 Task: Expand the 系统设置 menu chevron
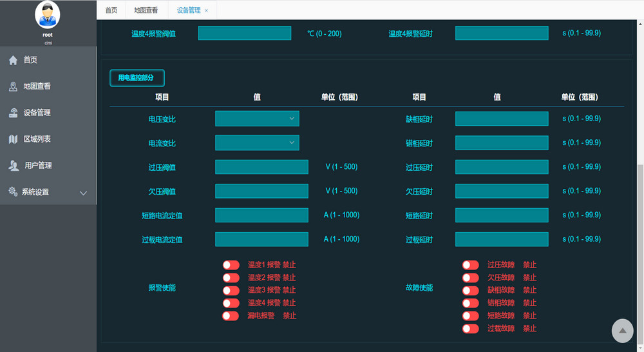pos(83,193)
